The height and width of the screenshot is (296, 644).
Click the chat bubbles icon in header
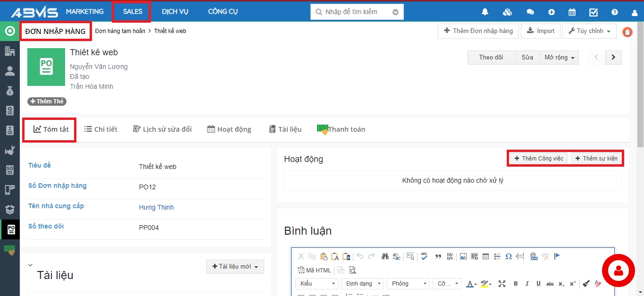click(530, 12)
